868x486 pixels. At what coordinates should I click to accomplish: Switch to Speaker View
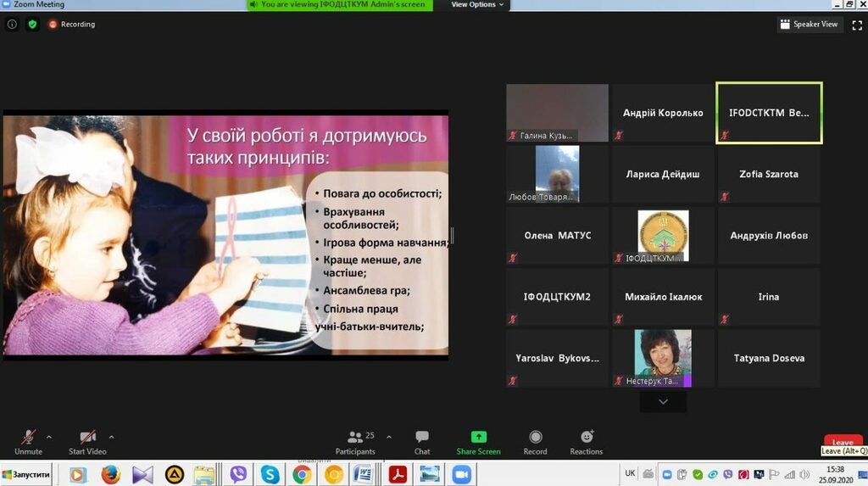pyautogui.click(x=809, y=25)
